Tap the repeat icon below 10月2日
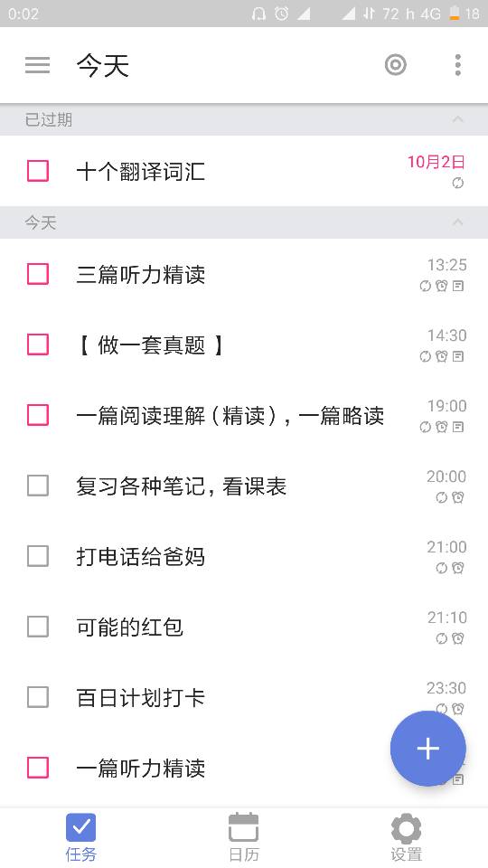488x868 pixels. 457,184
